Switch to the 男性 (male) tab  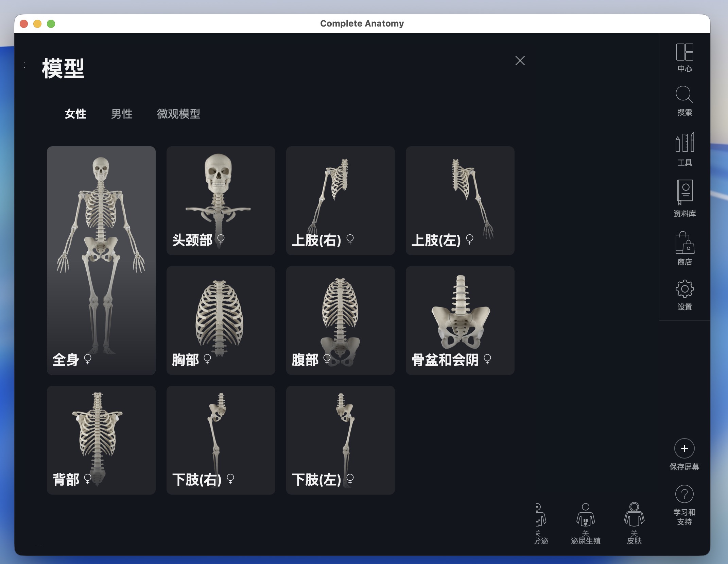pyautogui.click(x=121, y=114)
